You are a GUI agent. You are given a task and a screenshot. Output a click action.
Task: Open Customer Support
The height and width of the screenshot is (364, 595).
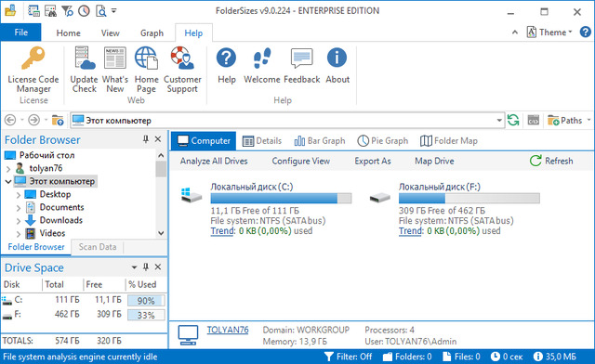[x=182, y=71]
